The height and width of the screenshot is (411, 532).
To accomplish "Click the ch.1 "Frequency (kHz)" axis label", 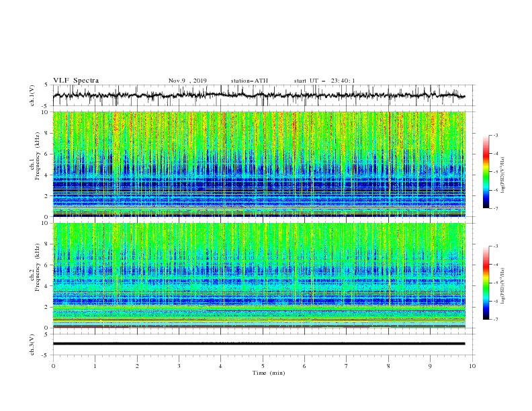I will click(37, 156).
